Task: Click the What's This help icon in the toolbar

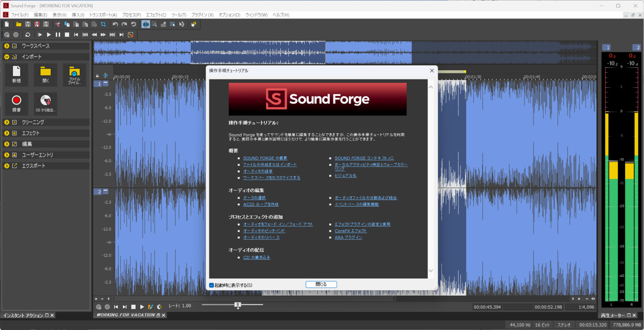Action: (193, 24)
